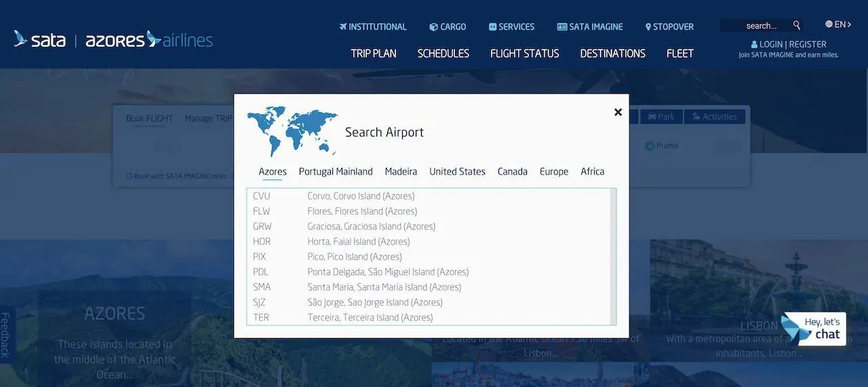Open the Institutional link
The height and width of the screenshot is (387, 868).
tap(373, 27)
